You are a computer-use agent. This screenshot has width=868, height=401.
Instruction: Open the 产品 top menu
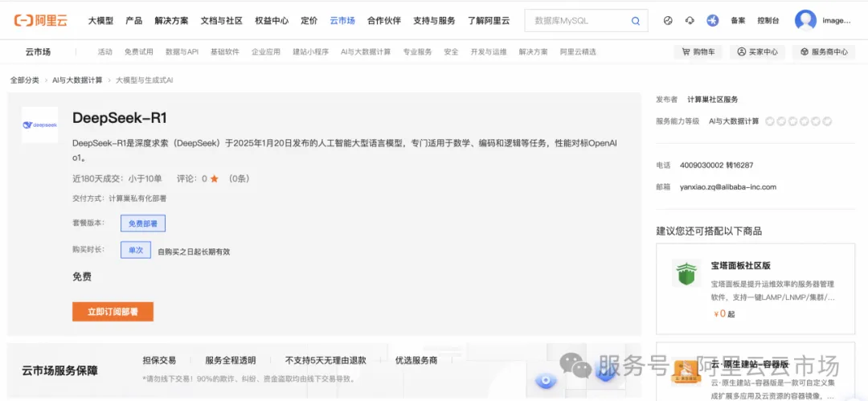(x=134, y=21)
